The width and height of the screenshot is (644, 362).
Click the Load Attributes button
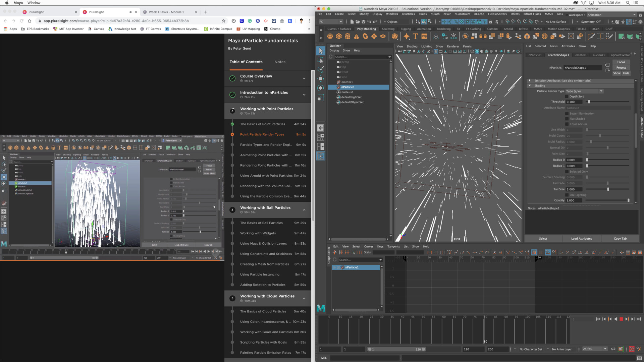(581, 238)
